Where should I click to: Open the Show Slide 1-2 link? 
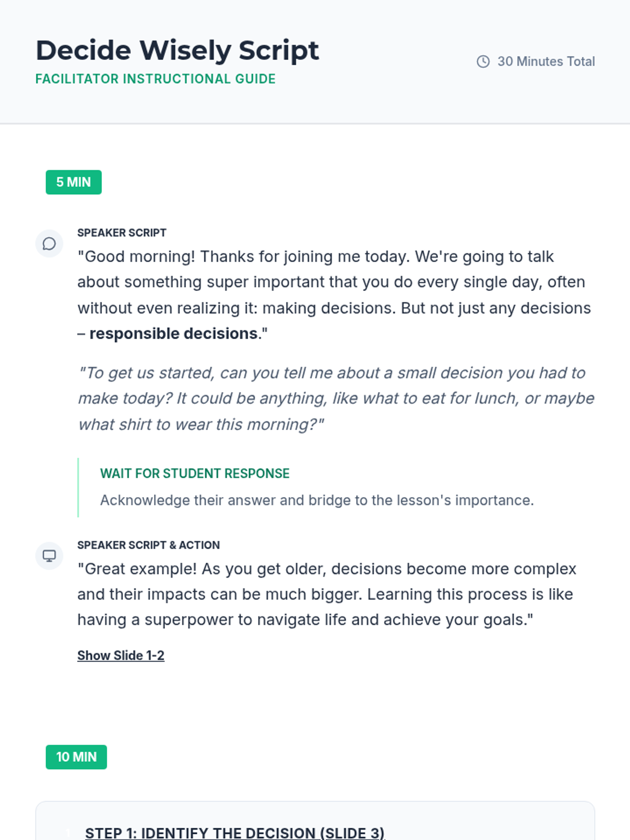(x=121, y=656)
